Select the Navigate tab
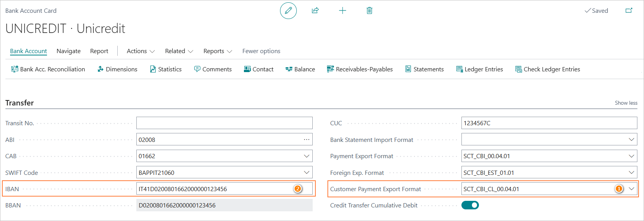 (69, 51)
